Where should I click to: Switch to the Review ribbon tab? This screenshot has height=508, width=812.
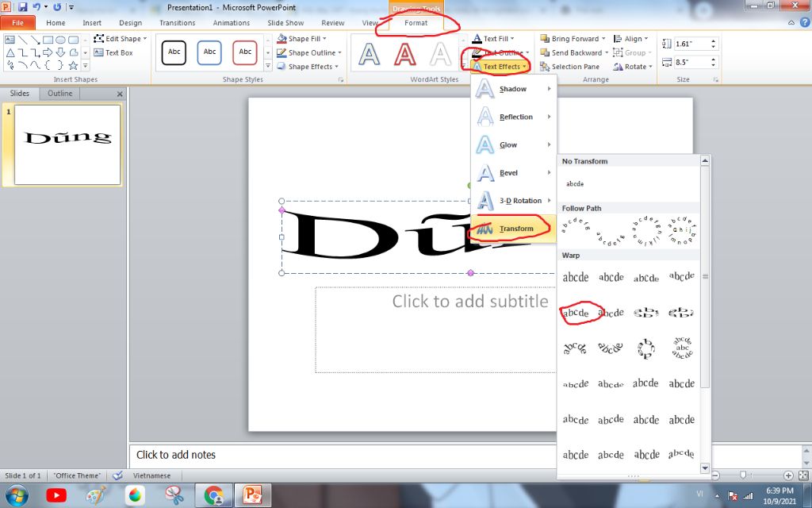(332, 23)
